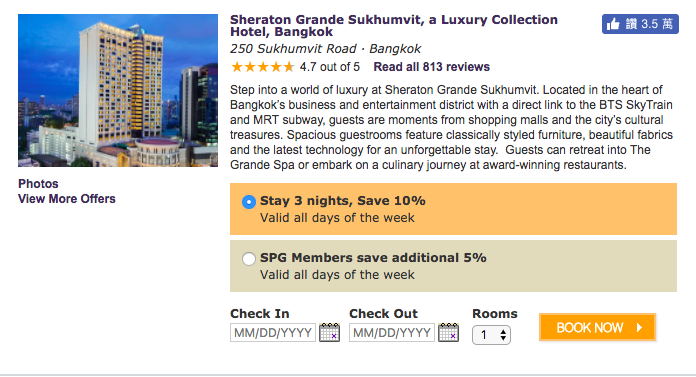Click the hotel building photo thumbnail
696x377 pixels.
pyautogui.click(x=118, y=91)
